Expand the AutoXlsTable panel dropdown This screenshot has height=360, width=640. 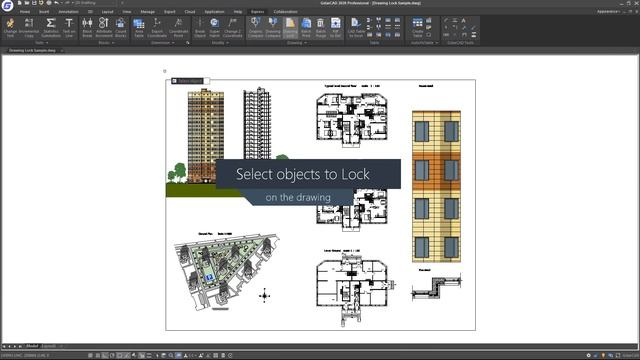pos(424,43)
